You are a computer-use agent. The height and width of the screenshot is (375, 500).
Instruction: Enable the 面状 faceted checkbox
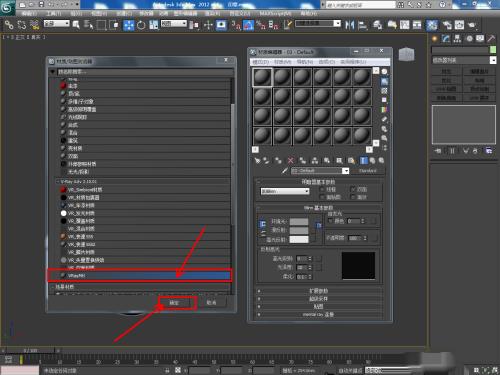(x=353, y=197)
